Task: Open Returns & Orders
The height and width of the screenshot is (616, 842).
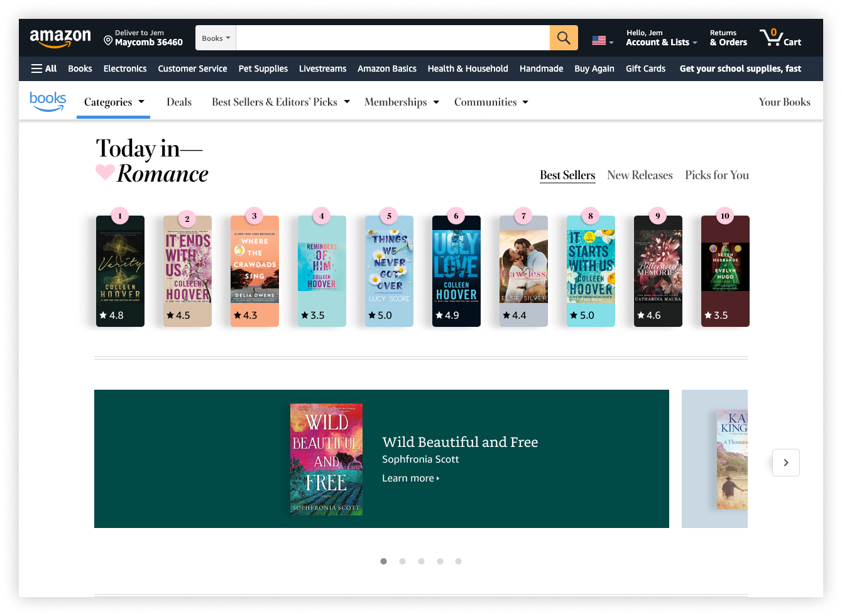Action: pos(728,38)
